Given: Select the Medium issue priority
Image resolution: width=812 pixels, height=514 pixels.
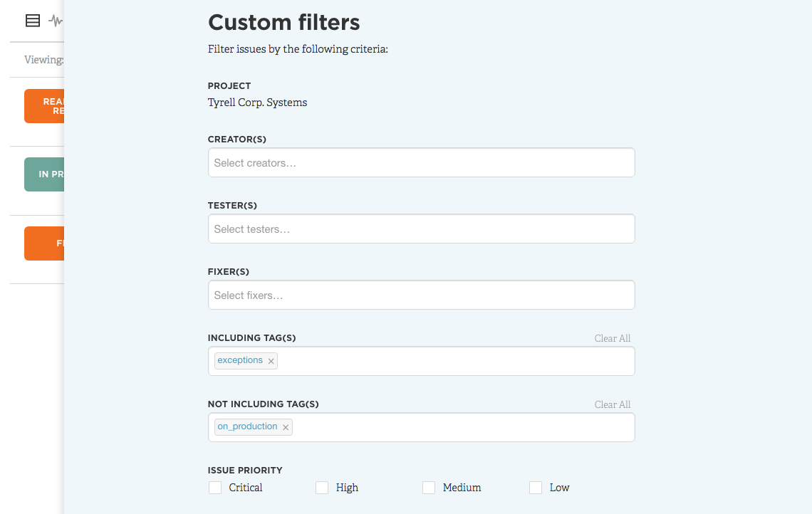Looking at the screenshot, I should pyautogui.click(x=429, y=488).
